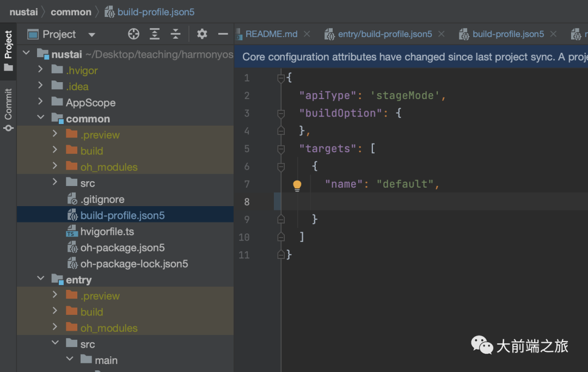588x372 pixels.
Task: Open Project panel settings gear
Action: [202, 34]
